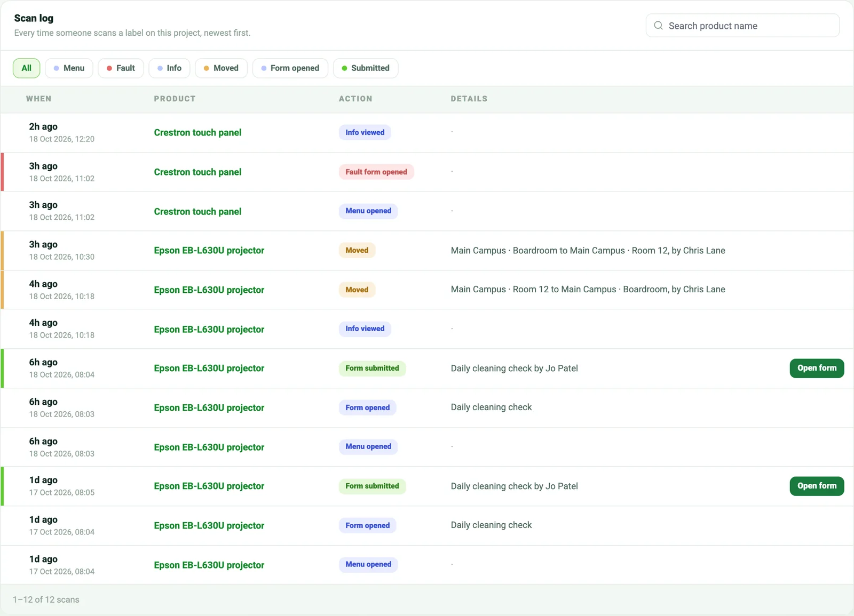Open Epson projector in 17 Oct 08:04 Menu opened row
Screen dimensions: 854x616
(x=209, y=565)
